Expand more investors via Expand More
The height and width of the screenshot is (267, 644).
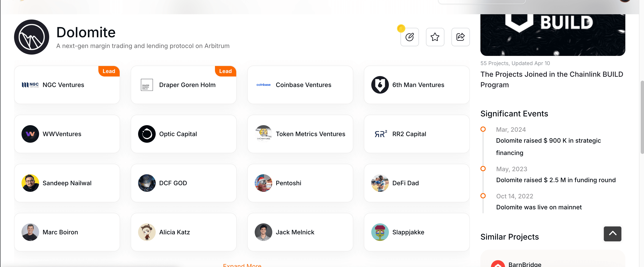[x=242, y=265]
